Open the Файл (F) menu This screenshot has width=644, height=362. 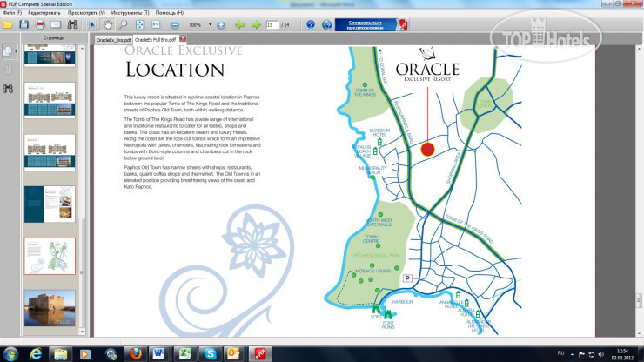[x=12, y=13]
